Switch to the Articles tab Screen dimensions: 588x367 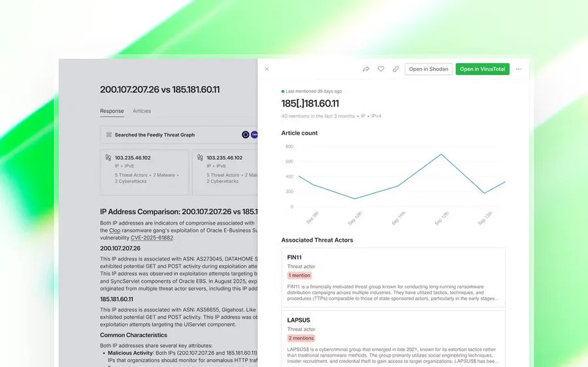coord(142,111)
